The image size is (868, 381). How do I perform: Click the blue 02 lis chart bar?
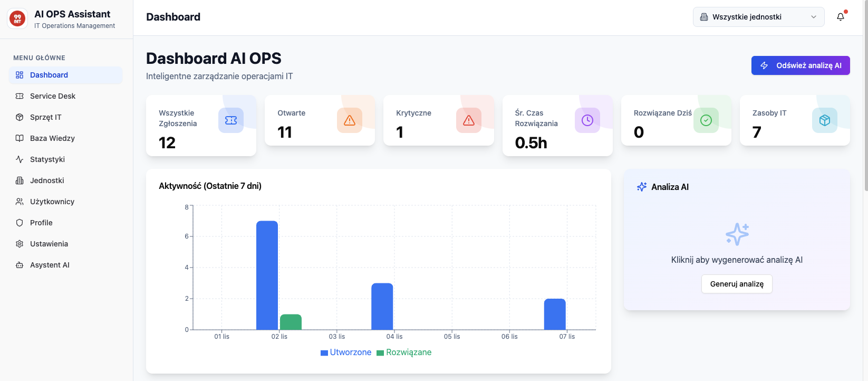267,274
